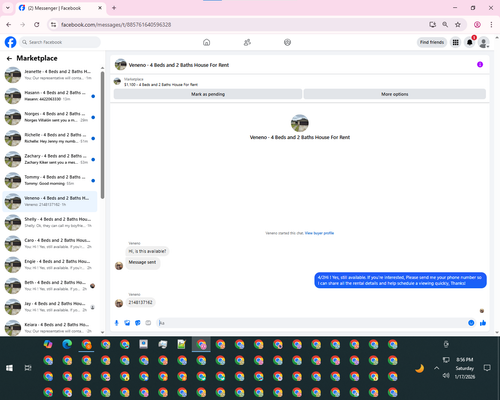500x400 pixels.
Task: Open the Jay conversation
Action: coord(50,307)
